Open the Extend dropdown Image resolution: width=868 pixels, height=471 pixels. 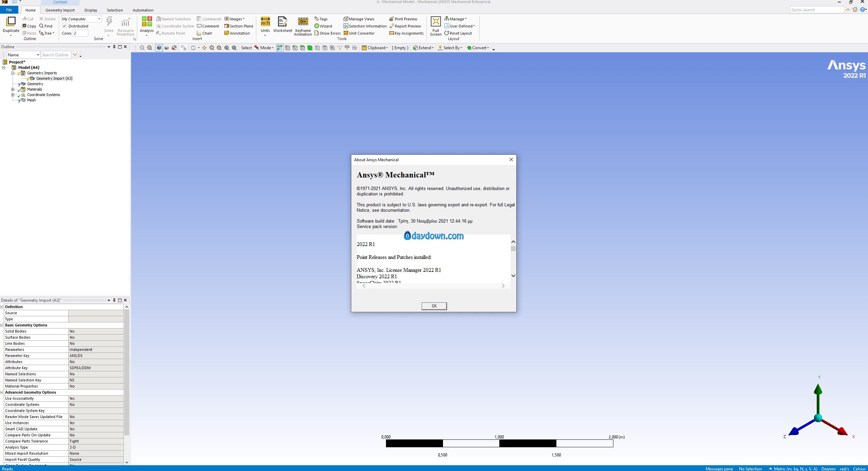click(423, 48)
